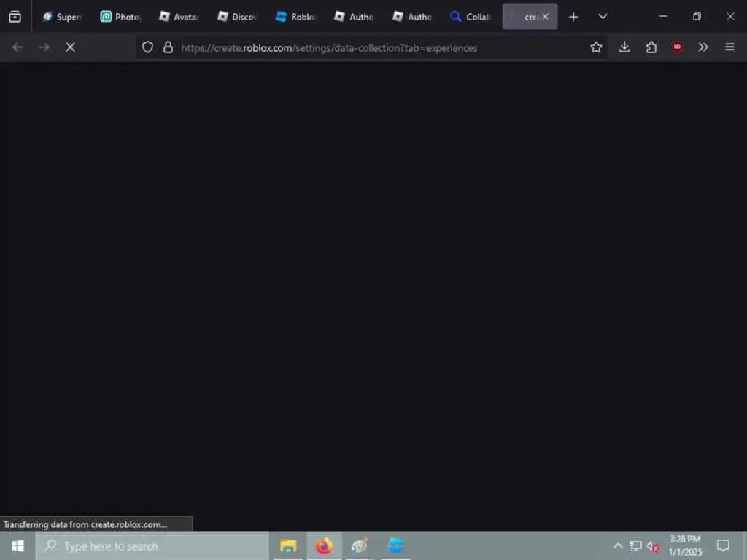Open the Windows Start menu

[18, 545]
